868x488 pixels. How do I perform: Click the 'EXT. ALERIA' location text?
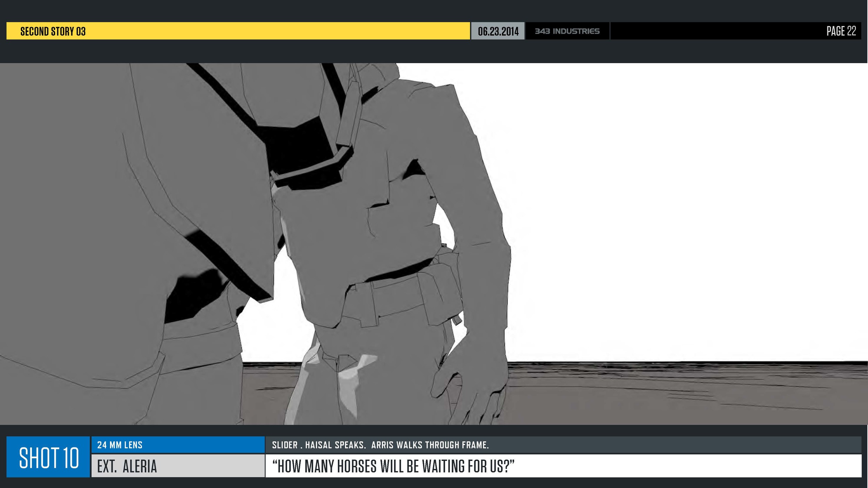(x=127, y=466)
